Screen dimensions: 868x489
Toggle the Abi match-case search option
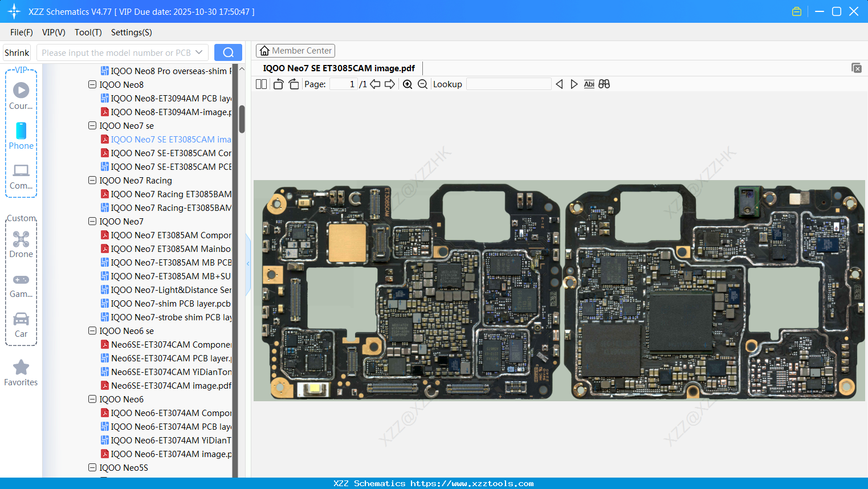589,84
